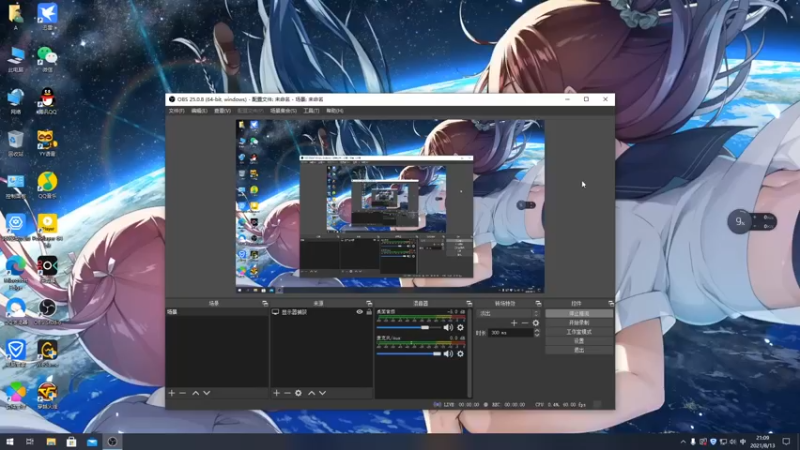The height and width of the screenshot is (450, 800).
Task: Open the fade transition type dropdown
Action: pyautogui.click(x=509, y=314)
